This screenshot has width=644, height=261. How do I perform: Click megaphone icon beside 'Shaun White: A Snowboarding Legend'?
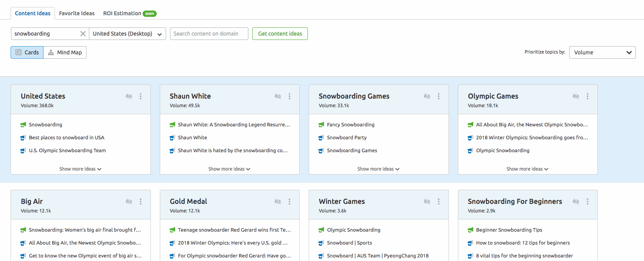click(172, 125)
